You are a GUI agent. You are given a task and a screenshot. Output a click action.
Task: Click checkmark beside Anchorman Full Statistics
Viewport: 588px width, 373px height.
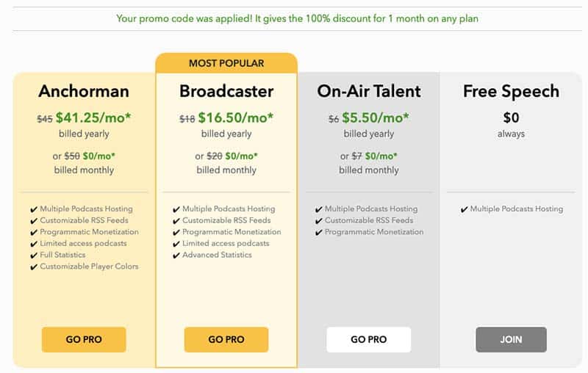click(x=34, y=256)
